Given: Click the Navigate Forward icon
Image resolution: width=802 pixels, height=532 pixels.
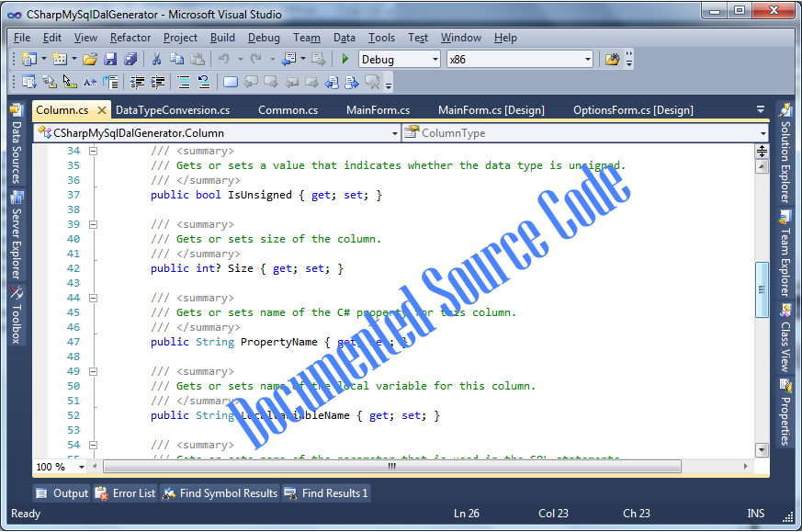Looking at the screenshot, I should click(x=318, y=60).
